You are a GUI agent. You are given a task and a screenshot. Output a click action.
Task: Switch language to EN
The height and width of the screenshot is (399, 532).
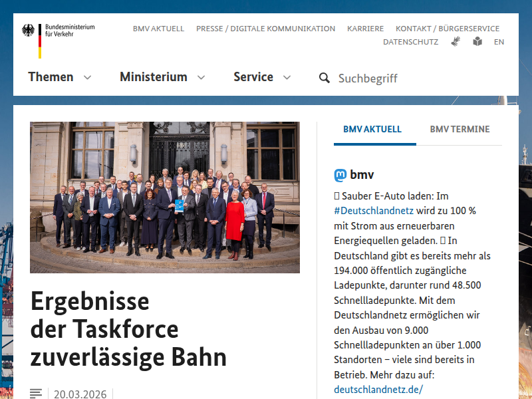[499, 41]
